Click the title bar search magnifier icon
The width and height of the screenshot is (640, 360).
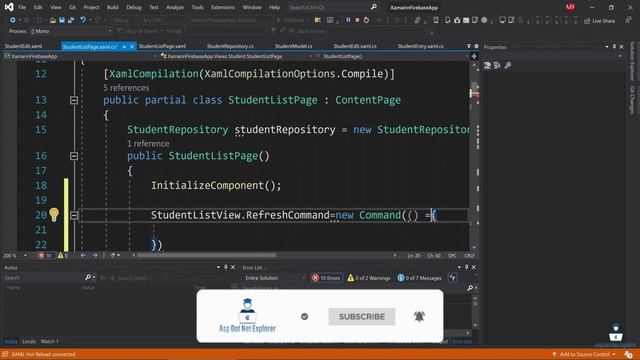tap(373, 7)
